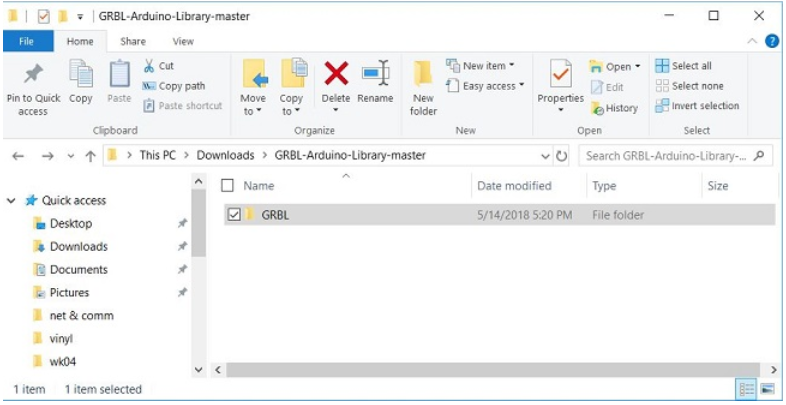Click Invert selection

697,106
